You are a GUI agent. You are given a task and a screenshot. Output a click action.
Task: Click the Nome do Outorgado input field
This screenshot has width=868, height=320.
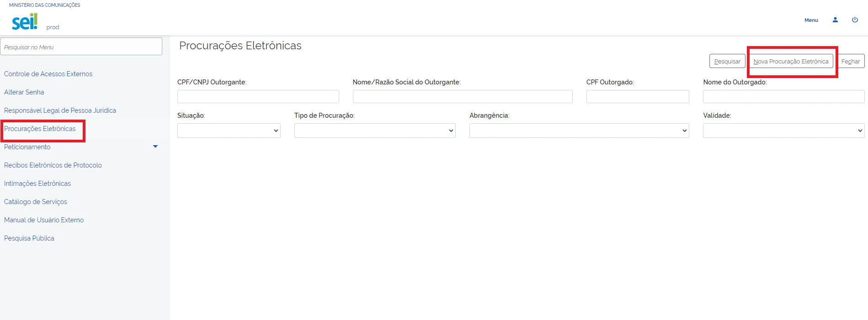[783, 96]
